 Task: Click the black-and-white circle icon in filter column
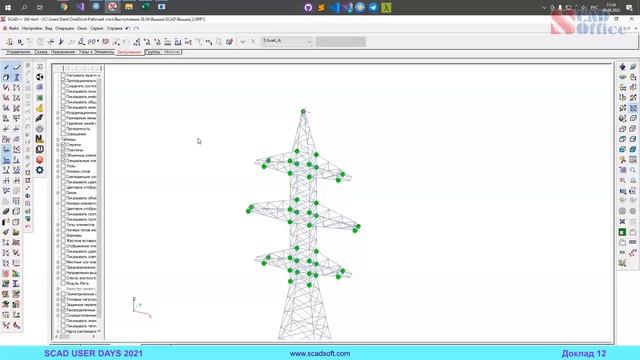pyautogui.click(x=40, y=77)
